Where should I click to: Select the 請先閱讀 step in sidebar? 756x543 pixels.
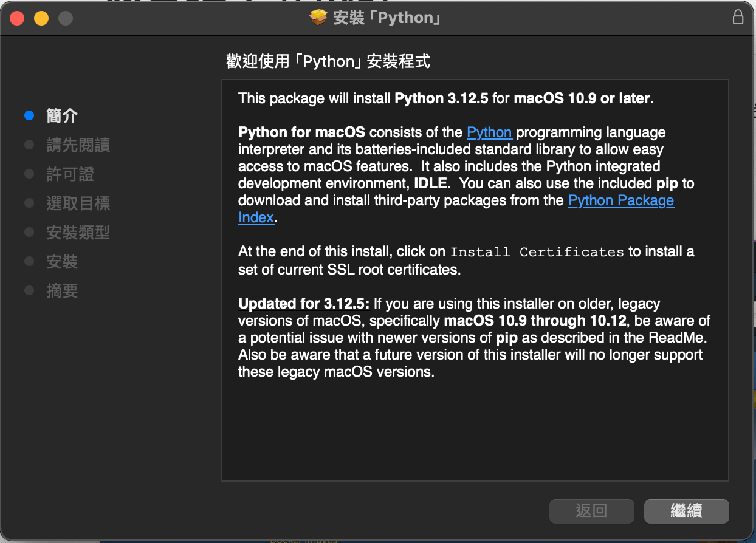point(78,145)
